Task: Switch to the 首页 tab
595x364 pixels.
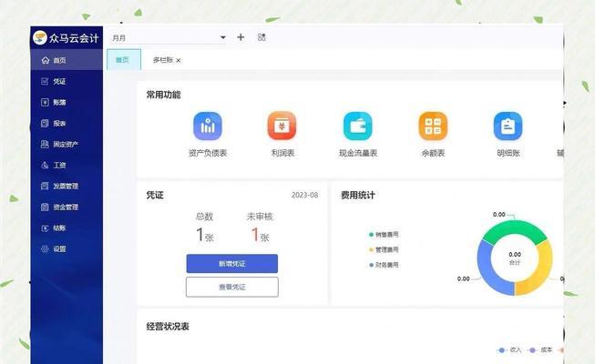Action: pyautogui.click(x=124, y=59)
